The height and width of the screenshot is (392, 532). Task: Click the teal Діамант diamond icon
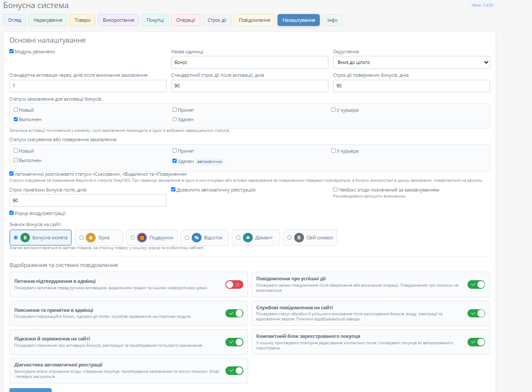coord(248,238)
